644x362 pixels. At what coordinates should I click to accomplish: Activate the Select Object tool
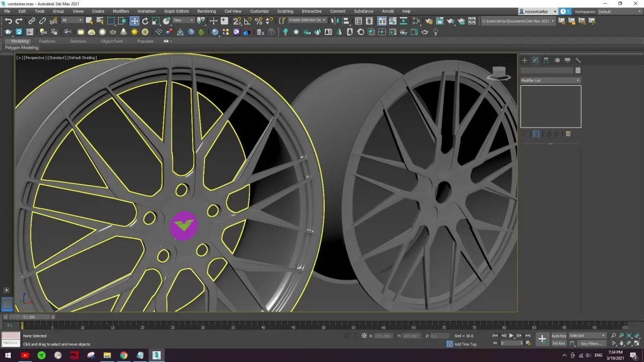pyautogui.click(x=89, y=20)
